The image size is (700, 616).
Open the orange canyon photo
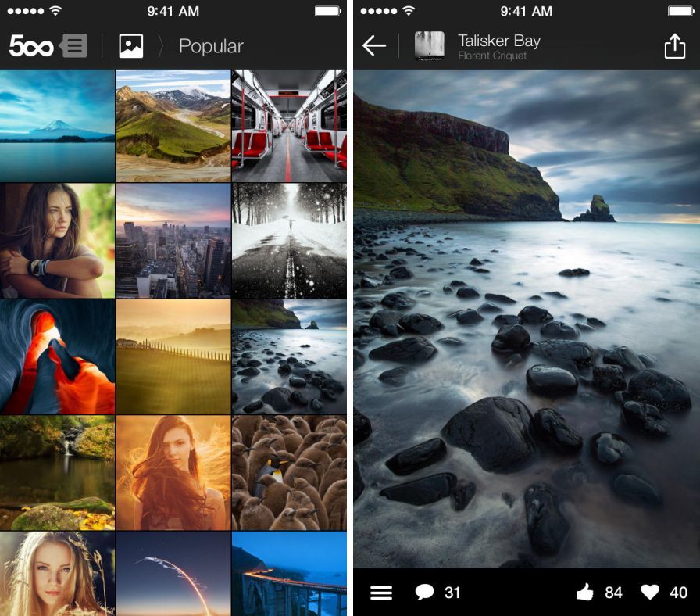(x=57, y=356)
